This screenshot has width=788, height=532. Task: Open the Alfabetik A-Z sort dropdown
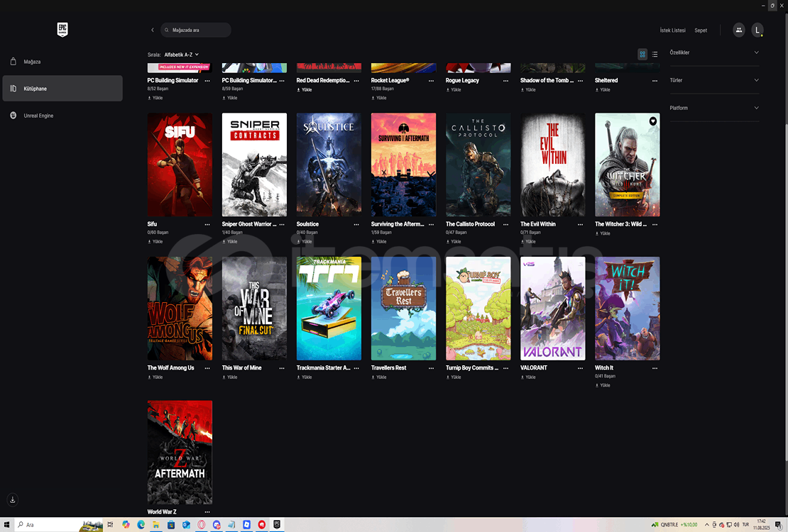coord(182,54)
